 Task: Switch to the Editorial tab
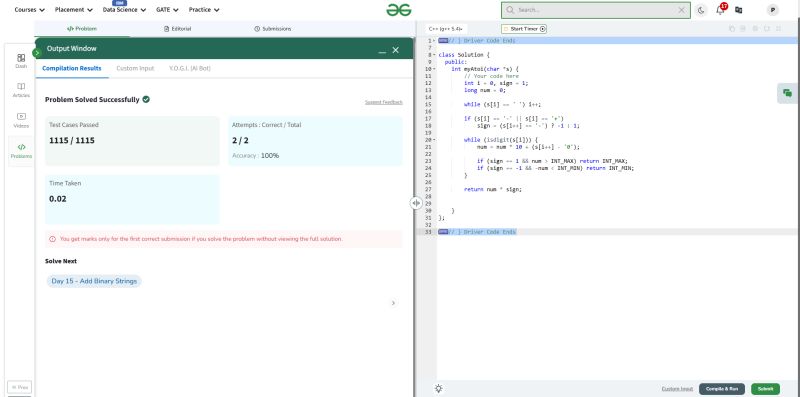click(x=178, y=29)
